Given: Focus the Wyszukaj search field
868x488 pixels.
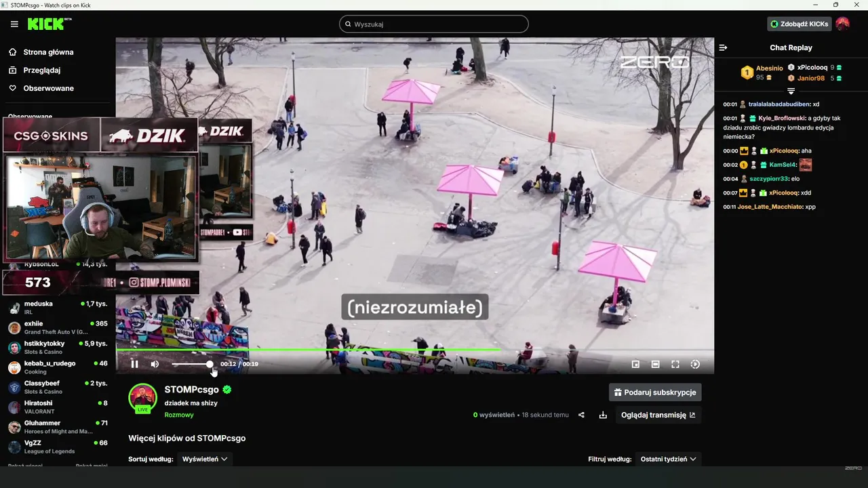Looking at the screenshot, I should pos(433,24).
